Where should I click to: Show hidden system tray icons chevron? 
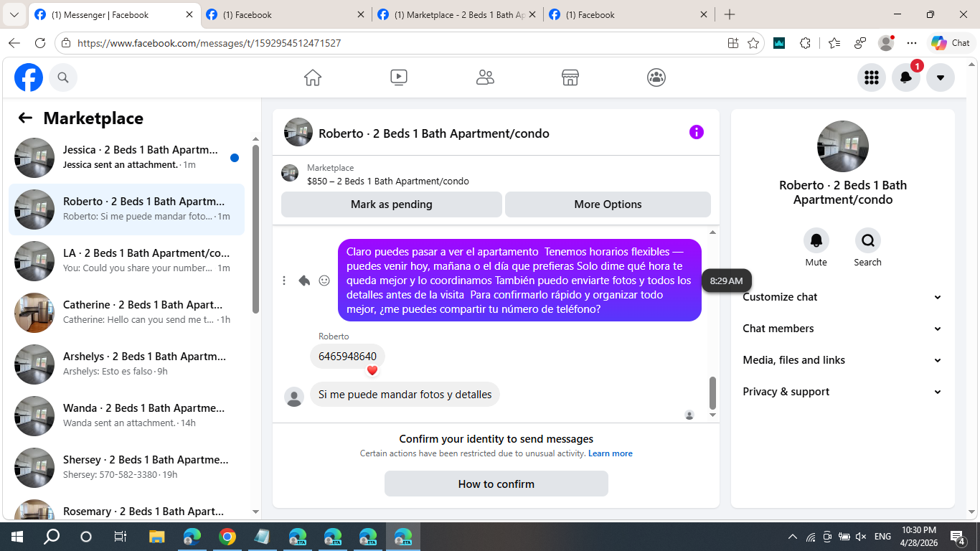coord(793,537)
